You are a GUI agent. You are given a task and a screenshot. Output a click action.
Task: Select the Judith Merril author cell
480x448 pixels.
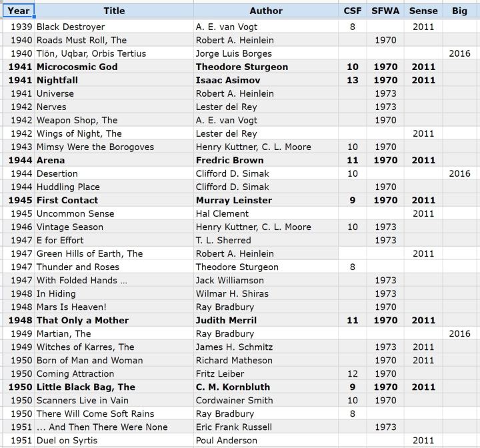(x=226, y=320)
